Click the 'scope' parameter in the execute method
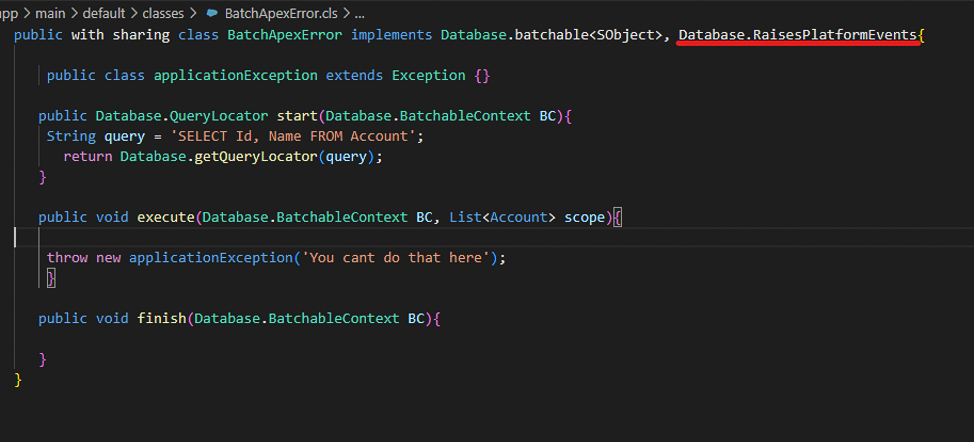 click(584, 217)
